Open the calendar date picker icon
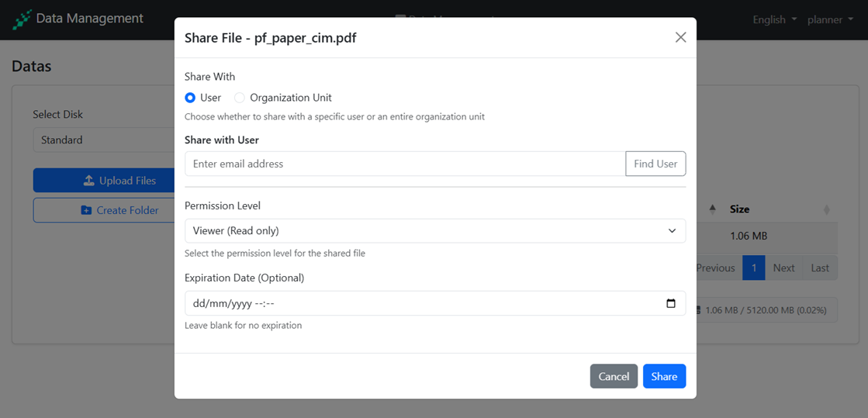This screenshot has height=418, width=868. 671,303
